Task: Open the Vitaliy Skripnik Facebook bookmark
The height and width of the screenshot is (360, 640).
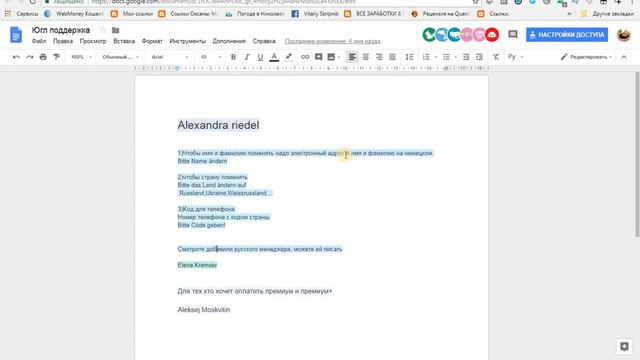Action: (x=315, y=13)
